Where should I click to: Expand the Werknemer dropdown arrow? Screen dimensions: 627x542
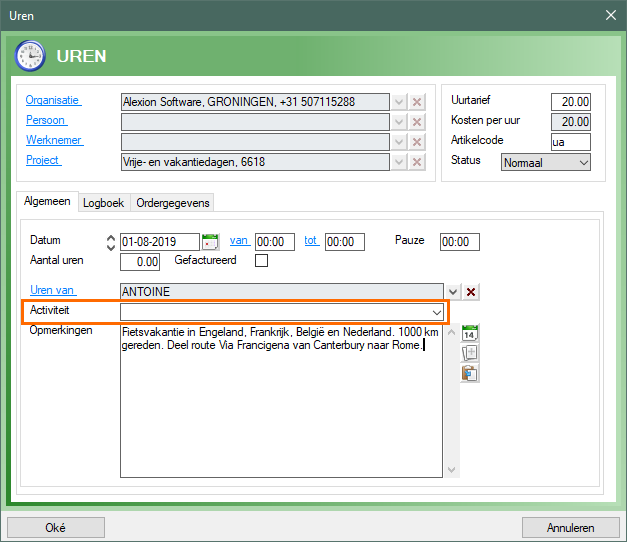pos(399,142)
